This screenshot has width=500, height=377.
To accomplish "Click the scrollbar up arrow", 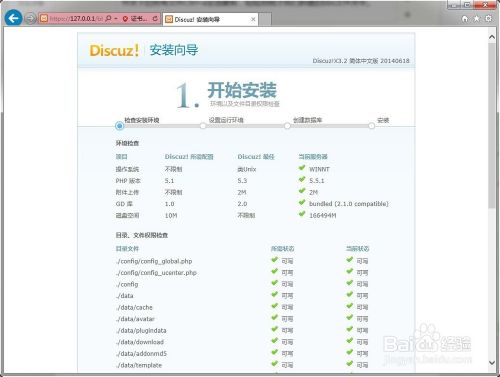I will point(492,37).
